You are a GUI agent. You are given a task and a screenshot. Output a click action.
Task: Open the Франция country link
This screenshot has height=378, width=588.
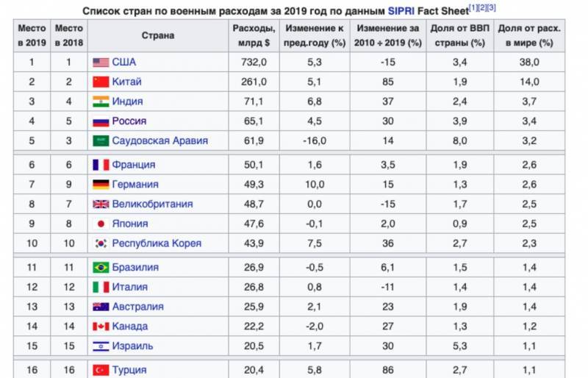(133, 165)
